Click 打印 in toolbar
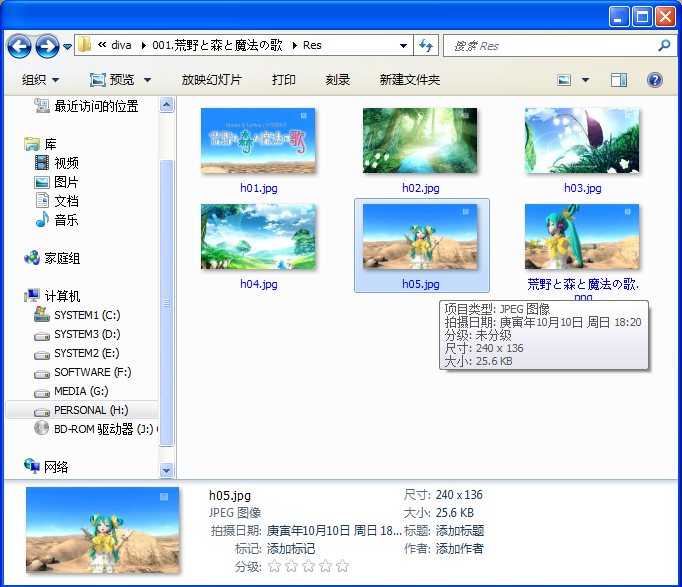Screen dimensions: 682x587 click(x=284, y=80)
